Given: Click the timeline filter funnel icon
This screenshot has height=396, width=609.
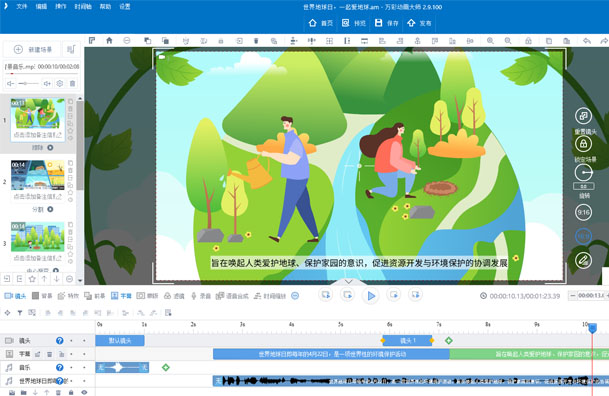Looking at the screenshot, I should pyautogui.click(x=19, y=313).
